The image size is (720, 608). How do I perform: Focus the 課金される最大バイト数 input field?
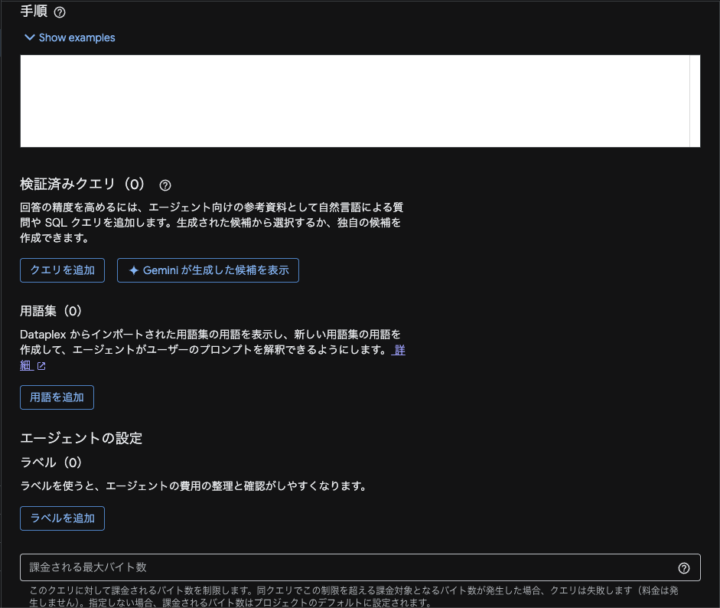[340, 568]
